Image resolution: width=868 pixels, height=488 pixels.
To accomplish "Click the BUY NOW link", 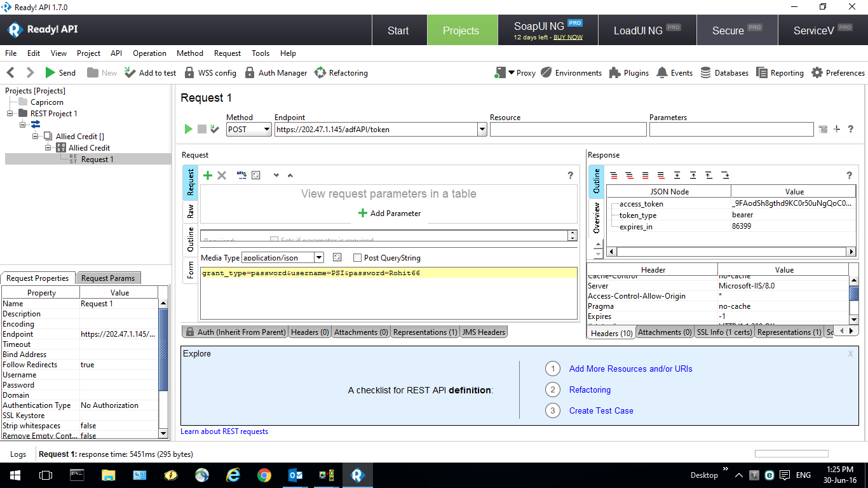I will pyautogui.click(x=568, y=37).
